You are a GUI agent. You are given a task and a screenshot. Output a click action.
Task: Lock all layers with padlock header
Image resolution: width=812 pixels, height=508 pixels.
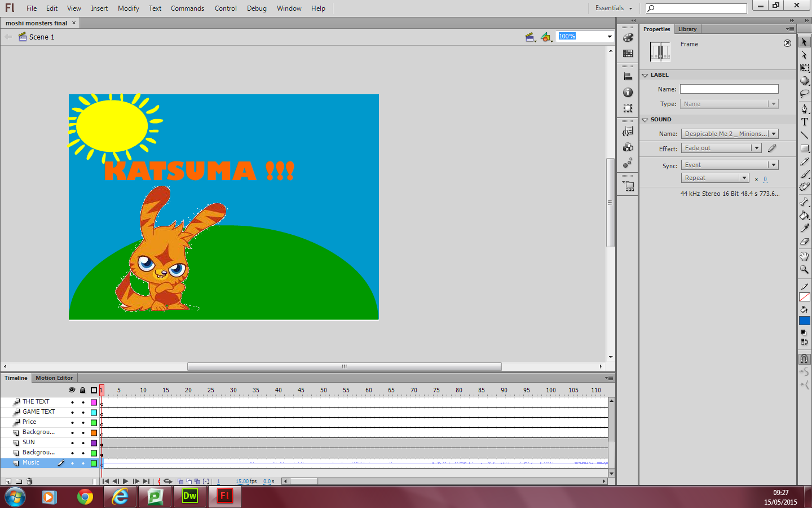pos(83,390)
